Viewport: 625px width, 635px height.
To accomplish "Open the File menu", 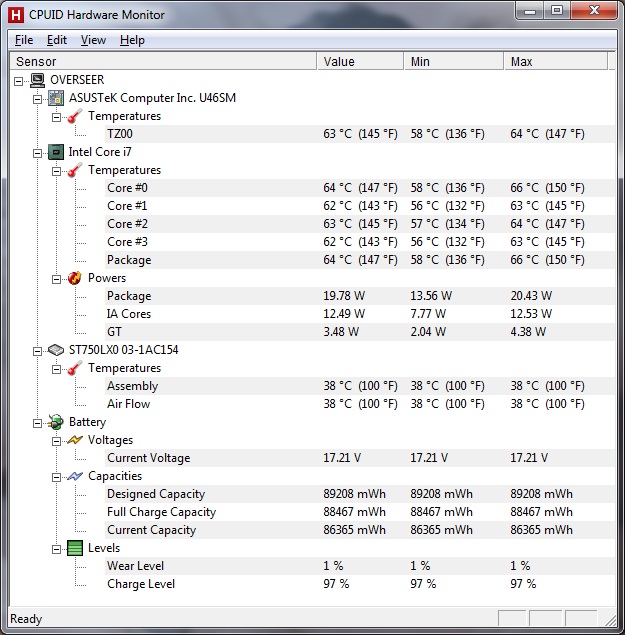I will (x=24, y=40).
